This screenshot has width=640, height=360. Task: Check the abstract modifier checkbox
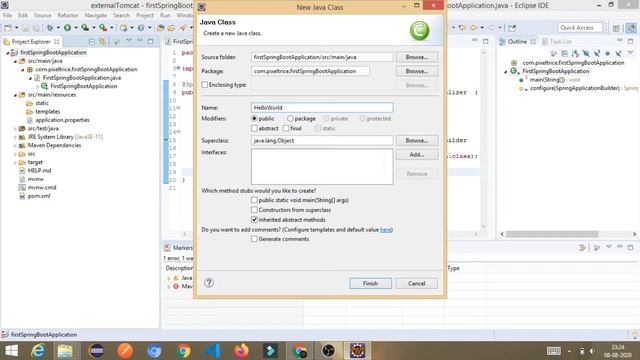[x=254, y=128]
